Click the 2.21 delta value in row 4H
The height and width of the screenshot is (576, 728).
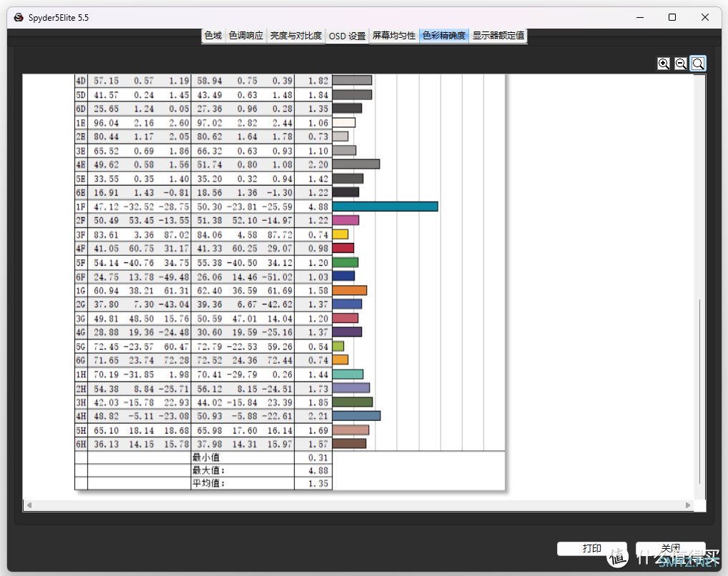(318, 416)
